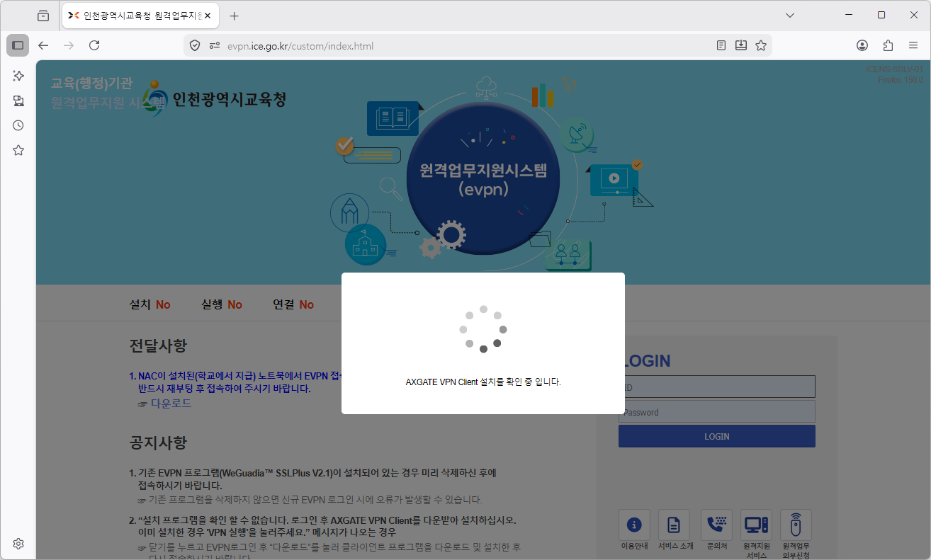The width and height of the screenshot is (931, 560).
Task: Open the Firefox application menu
Action: pos(913,45)
